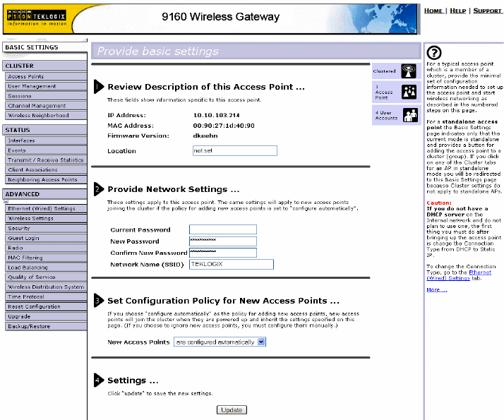504x420 pixels.
Task: Open Ethernet (Wired) Settings in sidebar
Action: tap(46, 208)
